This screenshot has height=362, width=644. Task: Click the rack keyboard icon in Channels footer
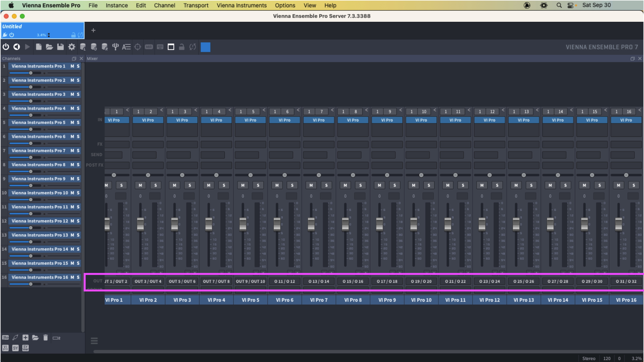point(5,338)
